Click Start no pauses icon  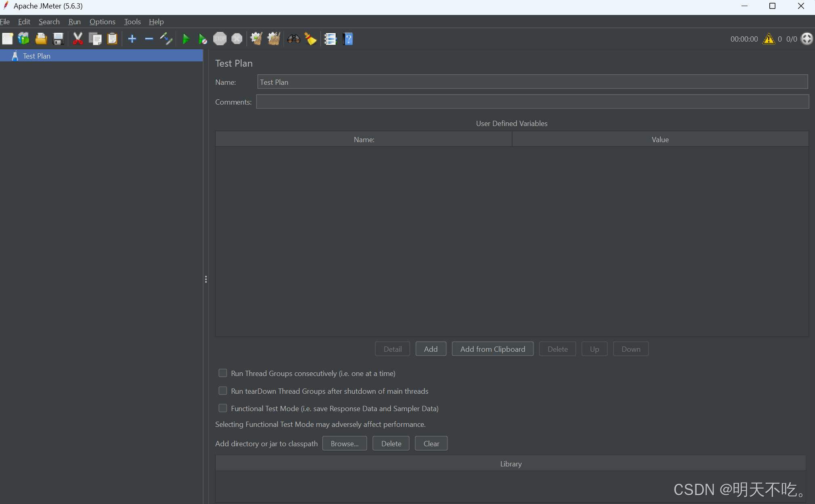[202, 39]
